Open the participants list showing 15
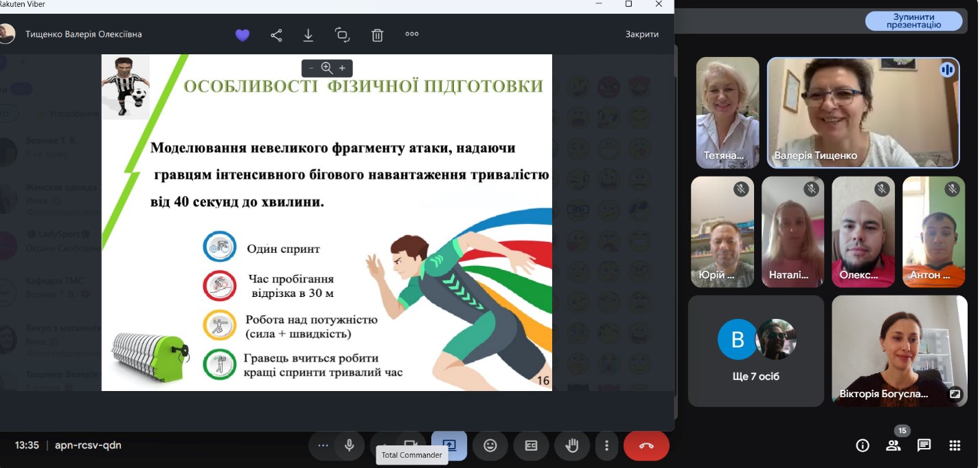This screenshot has height=468, width=980. pyautogui.click(x=893, y=445)
